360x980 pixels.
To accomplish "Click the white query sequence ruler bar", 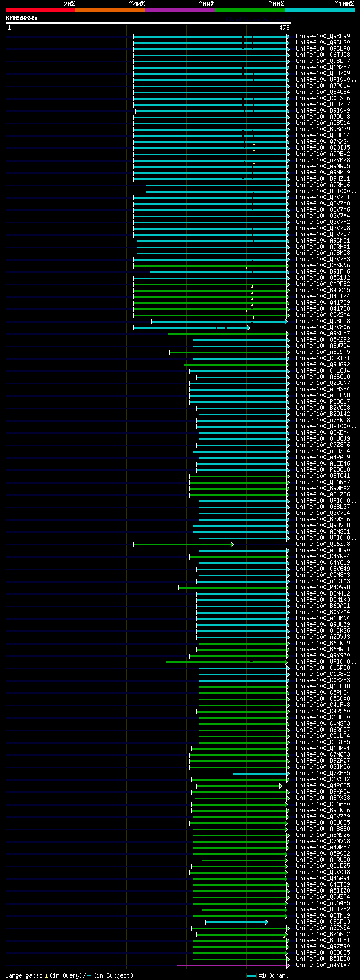I will (x=148, y=23).
